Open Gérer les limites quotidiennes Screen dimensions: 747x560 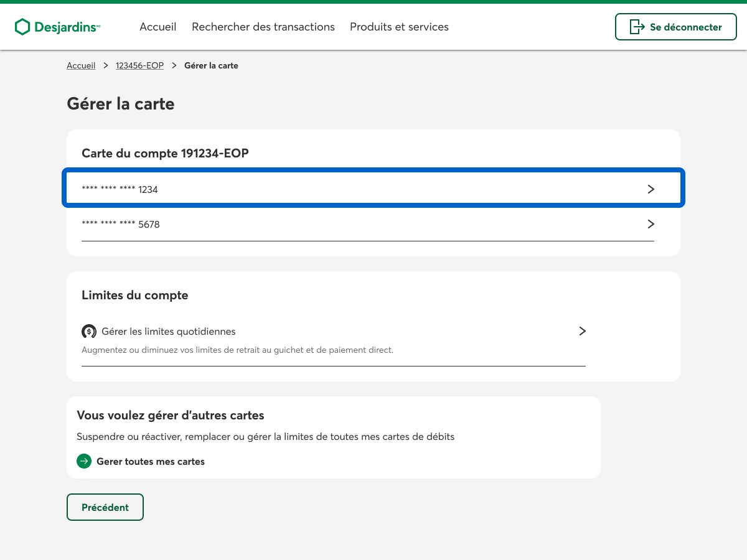169,332
